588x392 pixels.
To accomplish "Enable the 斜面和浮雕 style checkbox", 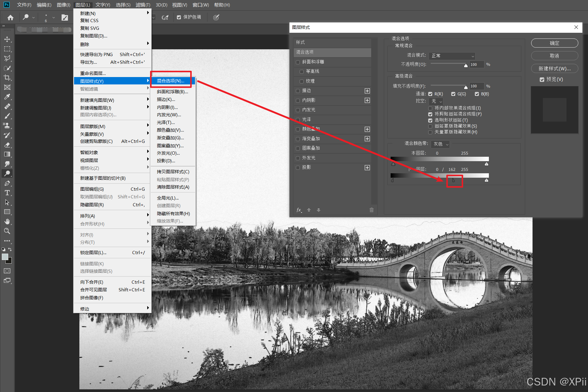I will pyautogui.click(x=298, y=62).
